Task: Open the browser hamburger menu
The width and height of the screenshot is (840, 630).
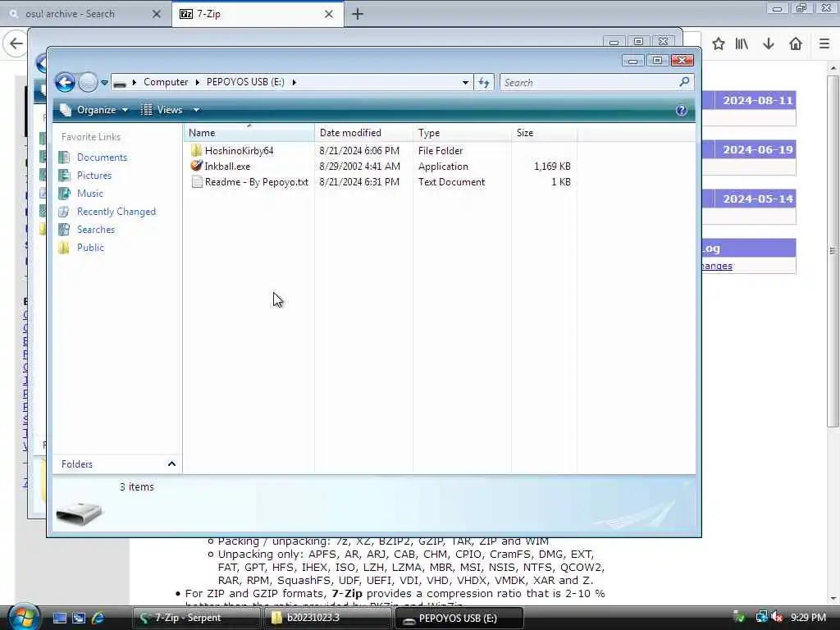Action: coord(824,44)
